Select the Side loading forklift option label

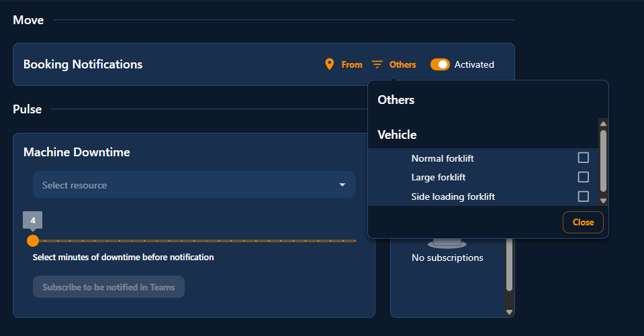(453, 197)
